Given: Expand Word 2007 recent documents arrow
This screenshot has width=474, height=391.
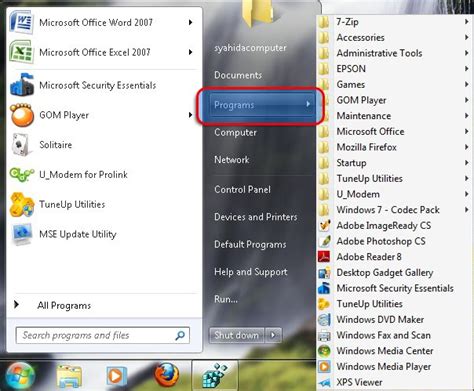Looking at the screenshot, I should coord(190,22).
